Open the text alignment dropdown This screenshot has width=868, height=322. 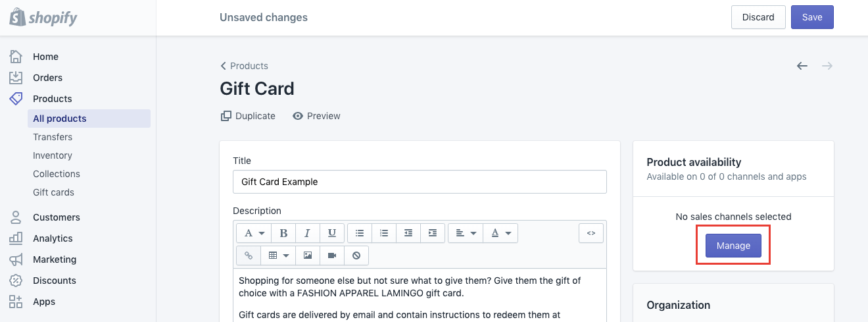[x=466, y=233]
